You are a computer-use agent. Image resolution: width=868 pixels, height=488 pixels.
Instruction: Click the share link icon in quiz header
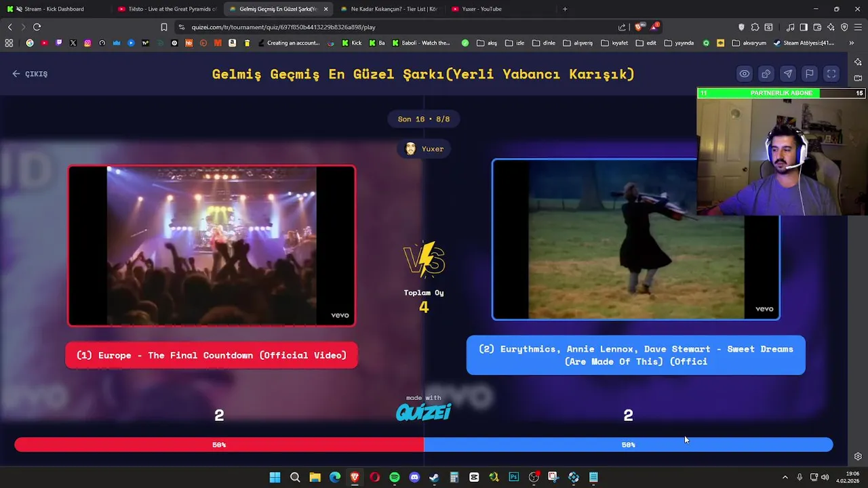coord(766,74)
